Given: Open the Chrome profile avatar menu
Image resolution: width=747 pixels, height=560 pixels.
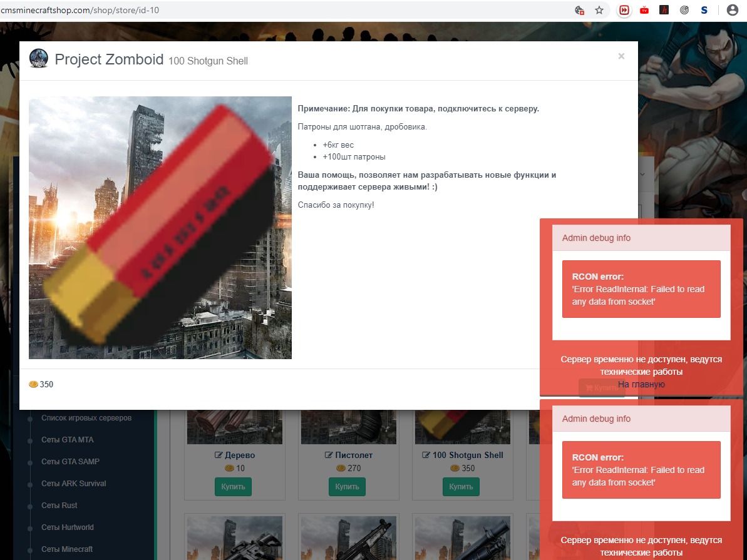Looking at the screenshot, I should click(732, 10).
